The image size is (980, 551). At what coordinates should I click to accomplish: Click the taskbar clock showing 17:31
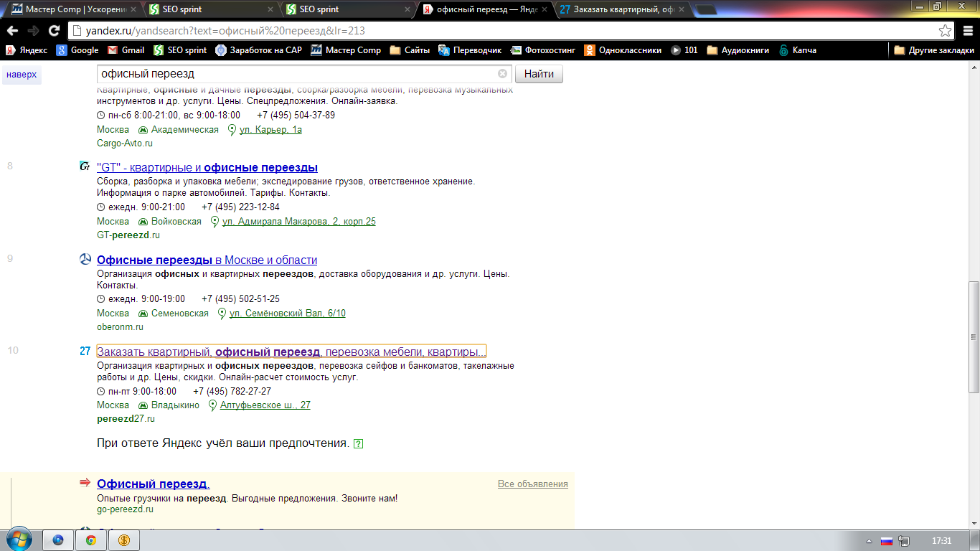click(x=941, y=541)
